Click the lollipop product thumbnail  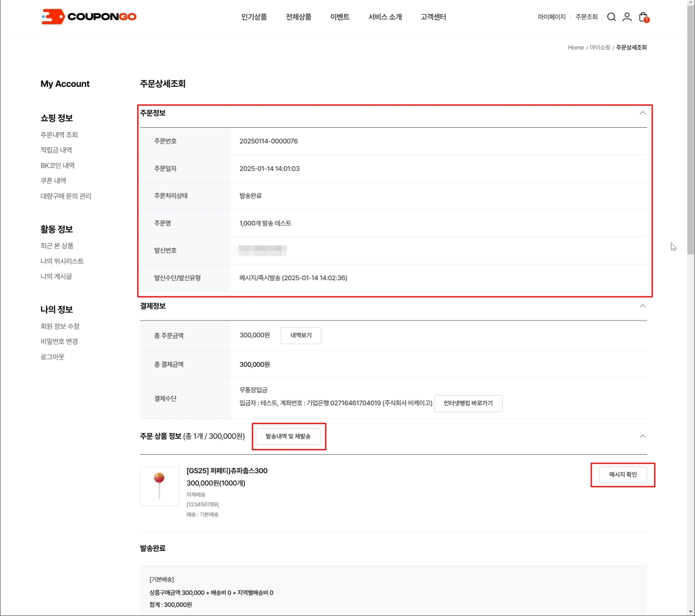tap(160, 486)
